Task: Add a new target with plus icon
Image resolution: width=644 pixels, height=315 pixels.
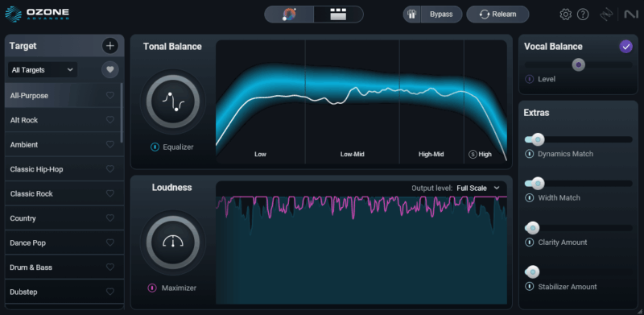Action: 110,46
